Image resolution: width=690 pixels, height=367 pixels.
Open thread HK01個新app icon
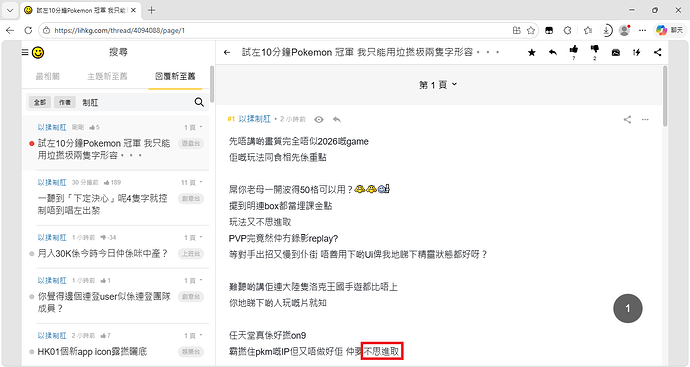tap(92, 352)
